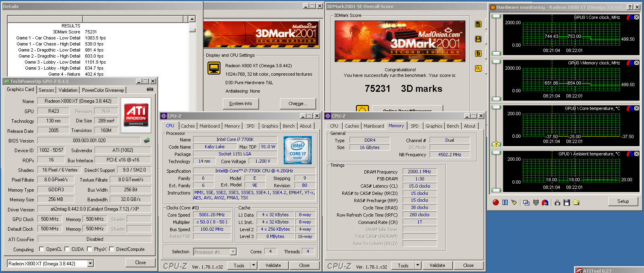Open the About tab in the right CPU-Z window
This screenshot has width=644, height=273.
pos(470,126)
